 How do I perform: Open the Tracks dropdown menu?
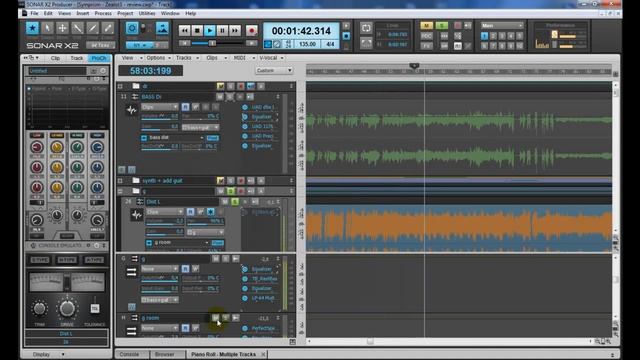187,58
